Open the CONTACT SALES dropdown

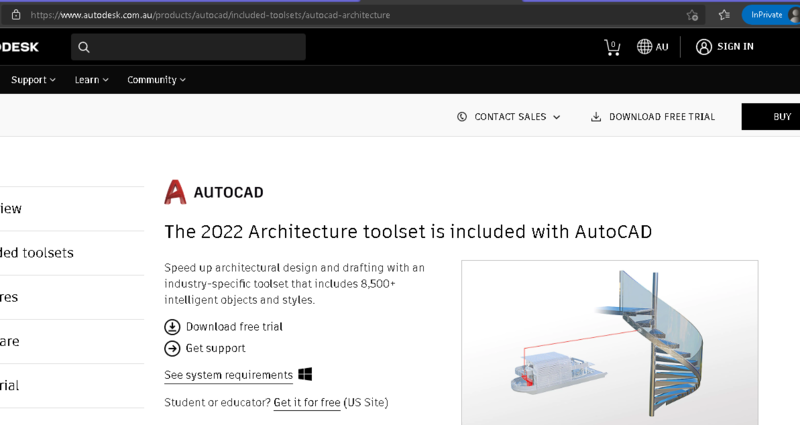tap(517, 117)
